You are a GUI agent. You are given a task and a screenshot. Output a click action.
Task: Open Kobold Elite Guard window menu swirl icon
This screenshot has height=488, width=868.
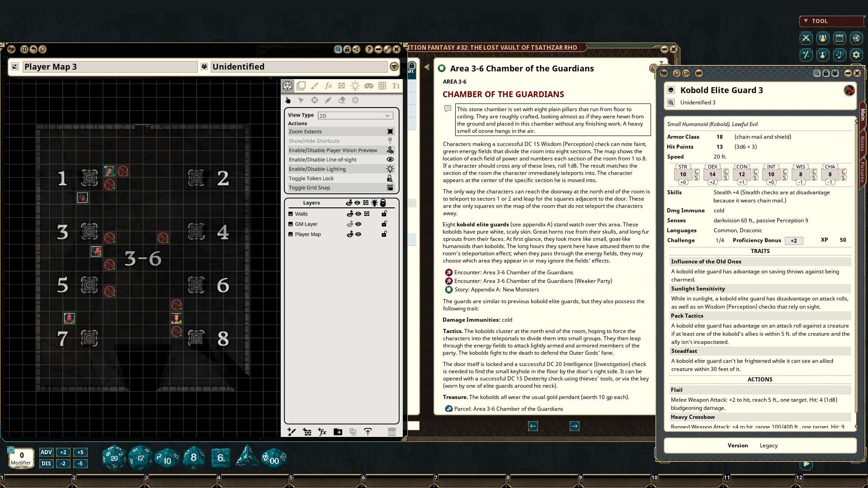tap(664, 73)
